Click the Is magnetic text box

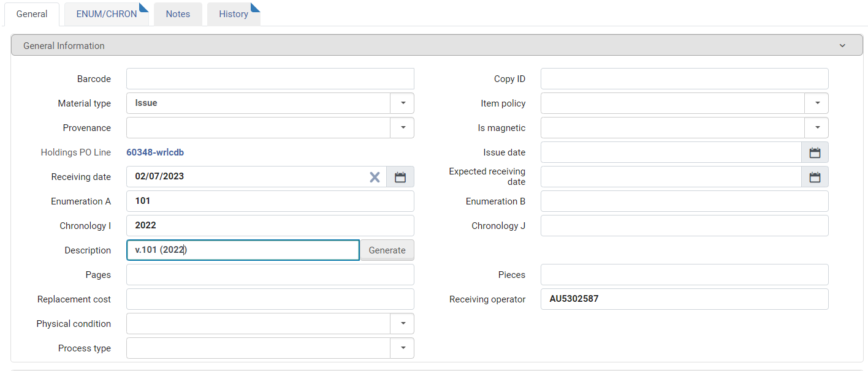(672, 128)
